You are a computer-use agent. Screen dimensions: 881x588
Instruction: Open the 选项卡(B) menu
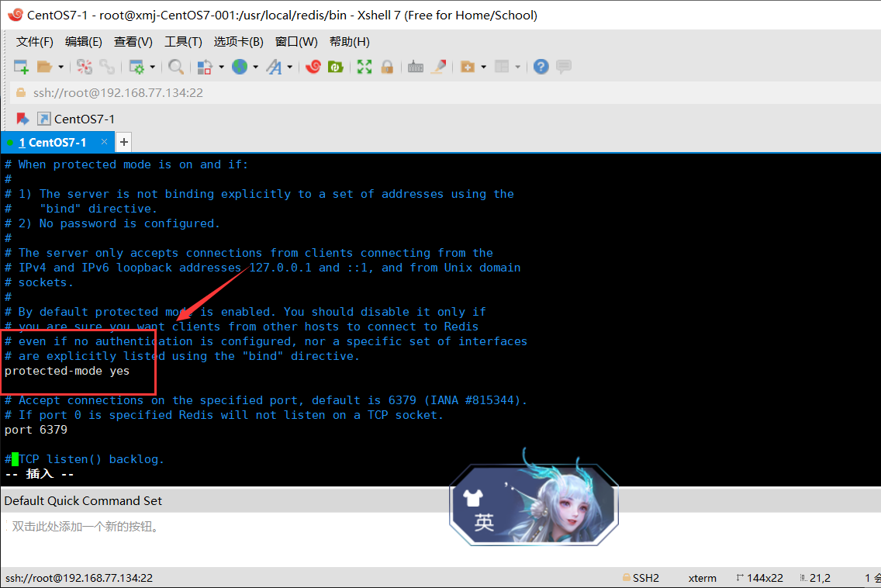[x=239, y=42]
